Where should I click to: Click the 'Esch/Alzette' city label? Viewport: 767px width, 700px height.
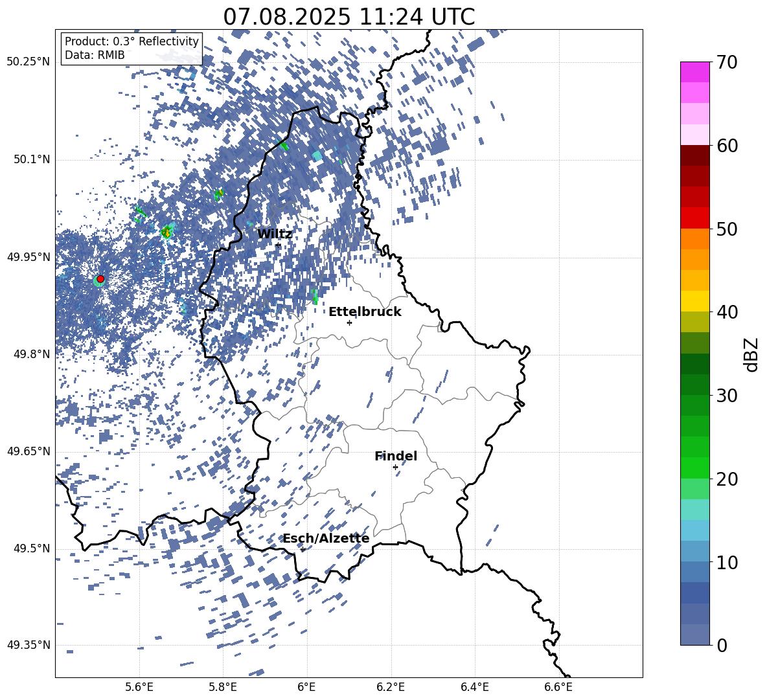[x=326, y=539]
